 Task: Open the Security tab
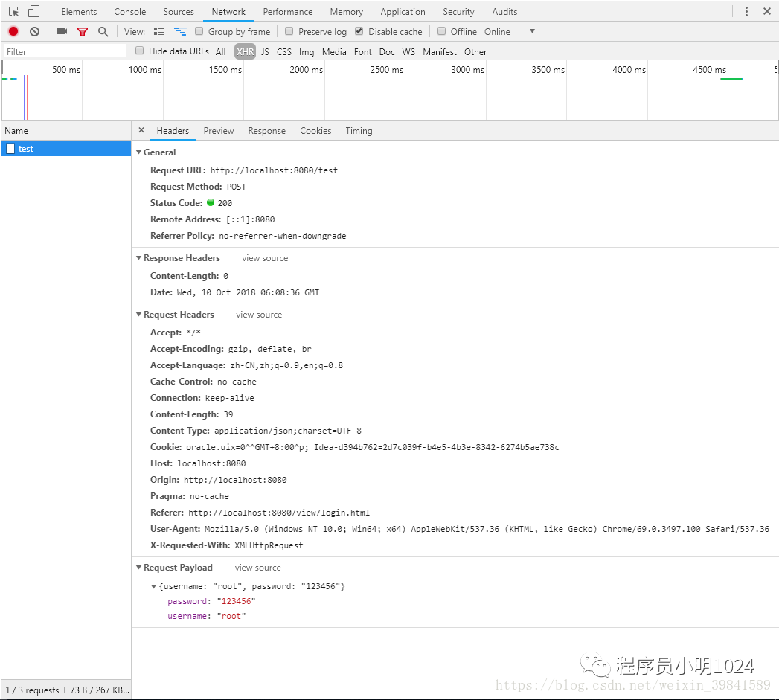click(458, 11)
